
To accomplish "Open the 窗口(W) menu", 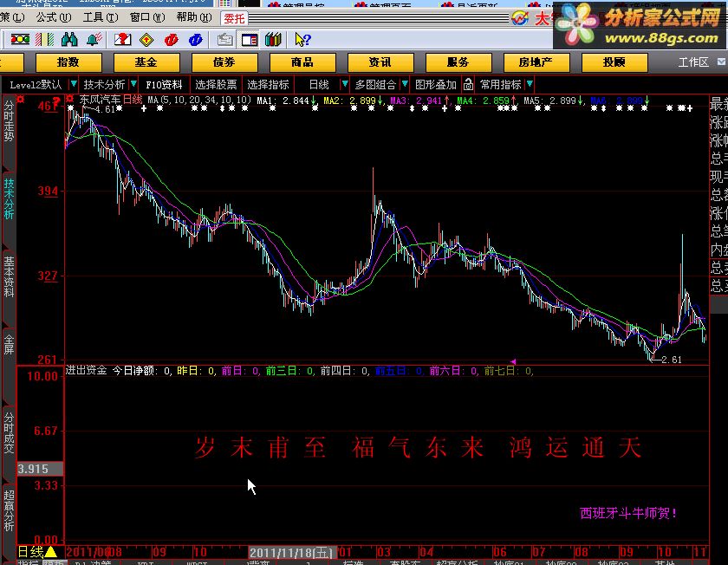I will pos(147,17).
